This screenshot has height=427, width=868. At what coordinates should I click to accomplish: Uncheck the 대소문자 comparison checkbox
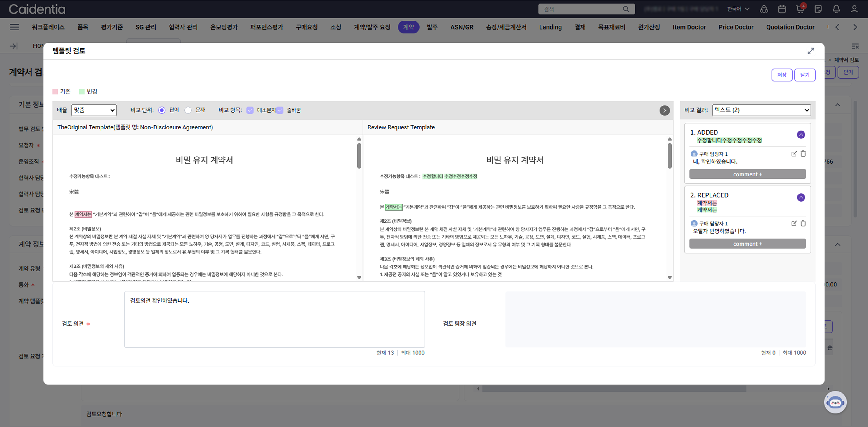[x=250, y=110]
